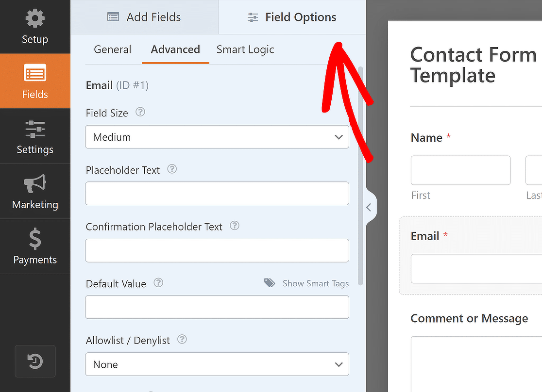Click the Show Smart Tags link

[x=316, y=283]
